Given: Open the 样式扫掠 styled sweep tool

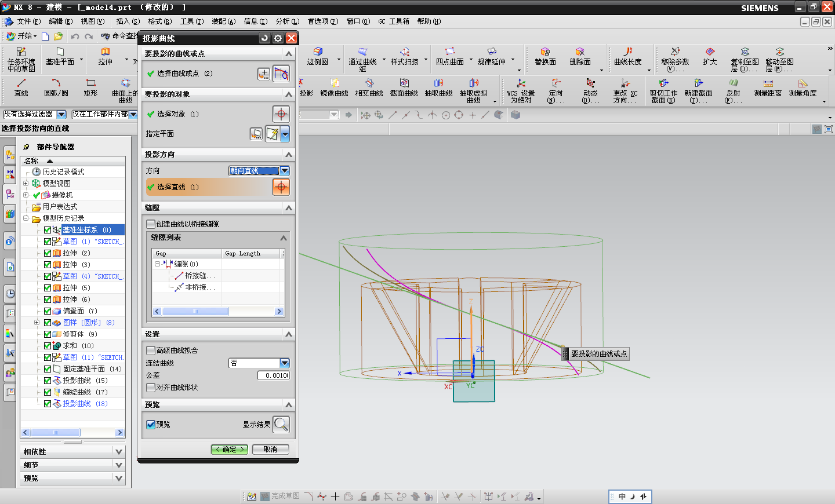Looking at the screenshot, I should [x=404, y=57].
